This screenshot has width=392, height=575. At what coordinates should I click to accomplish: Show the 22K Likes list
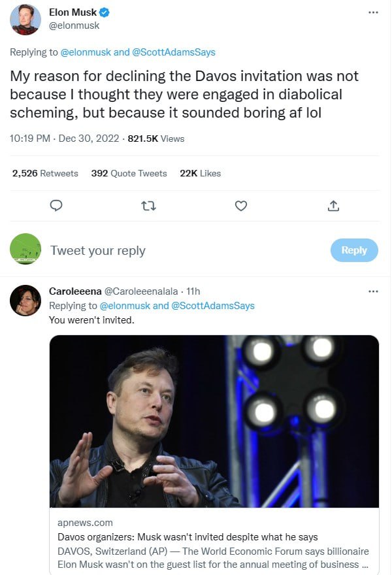[x=200, y=173]
